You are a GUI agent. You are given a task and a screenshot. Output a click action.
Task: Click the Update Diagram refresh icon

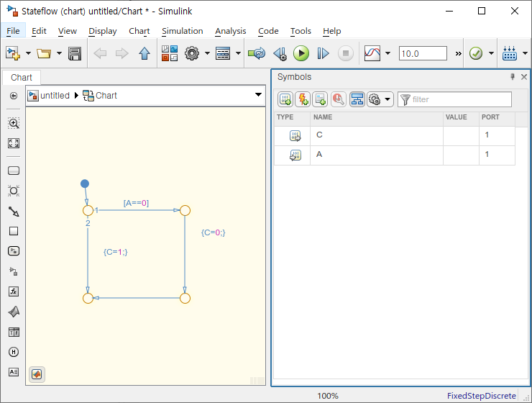tap(257, 53)
